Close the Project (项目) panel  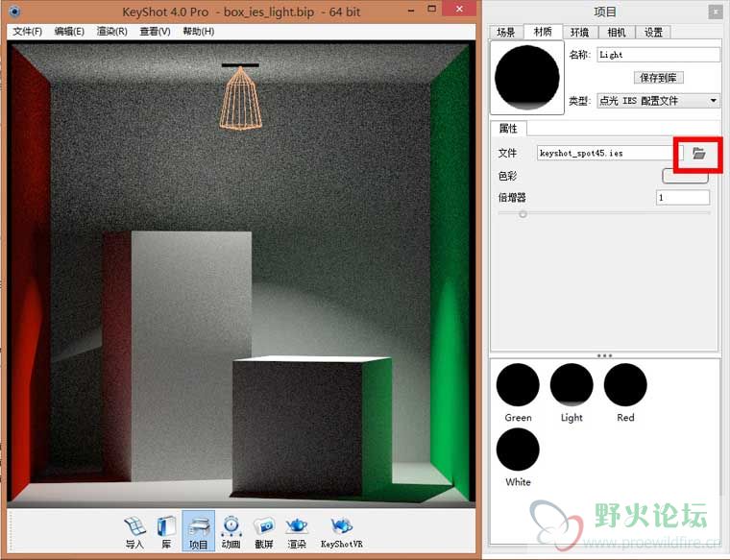coord(715,12)
